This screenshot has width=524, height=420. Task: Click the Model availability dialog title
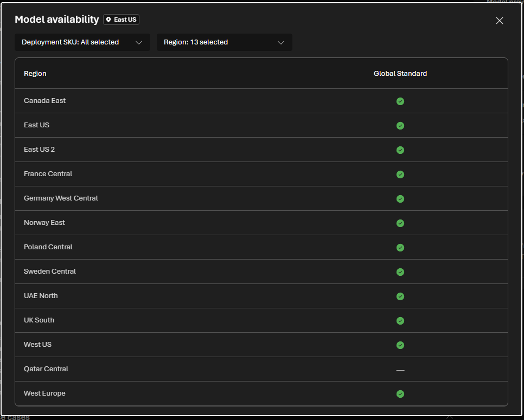[x=57, y=20]
